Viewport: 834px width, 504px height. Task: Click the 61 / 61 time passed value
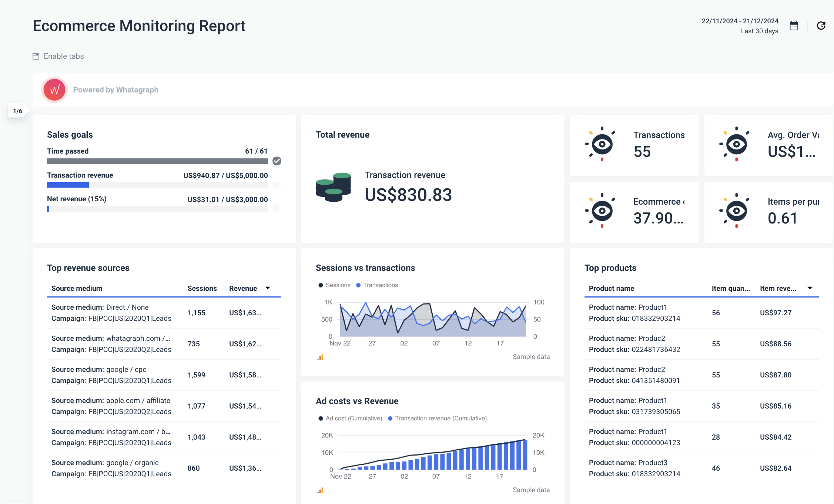256,151
